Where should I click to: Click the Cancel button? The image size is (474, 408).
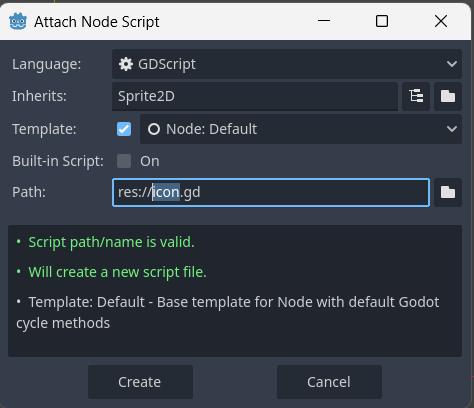pyautogui.click(x=329, y=382)
